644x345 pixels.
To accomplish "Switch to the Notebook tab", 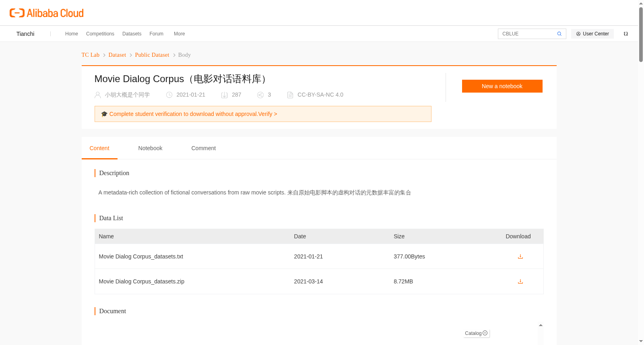I will click(150, 148).
